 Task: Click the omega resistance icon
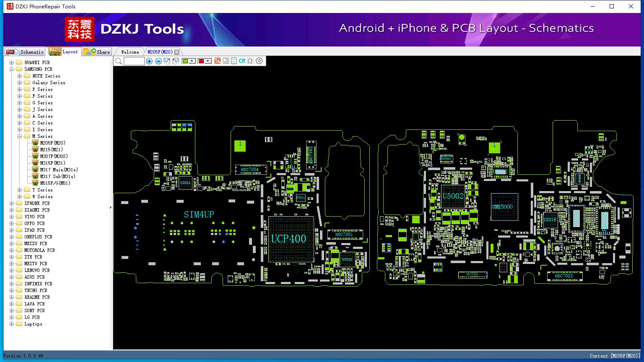(x=250, y=61)
